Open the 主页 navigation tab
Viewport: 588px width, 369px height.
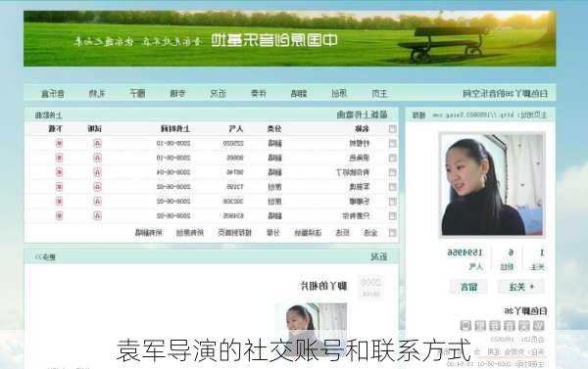point(379,93)
